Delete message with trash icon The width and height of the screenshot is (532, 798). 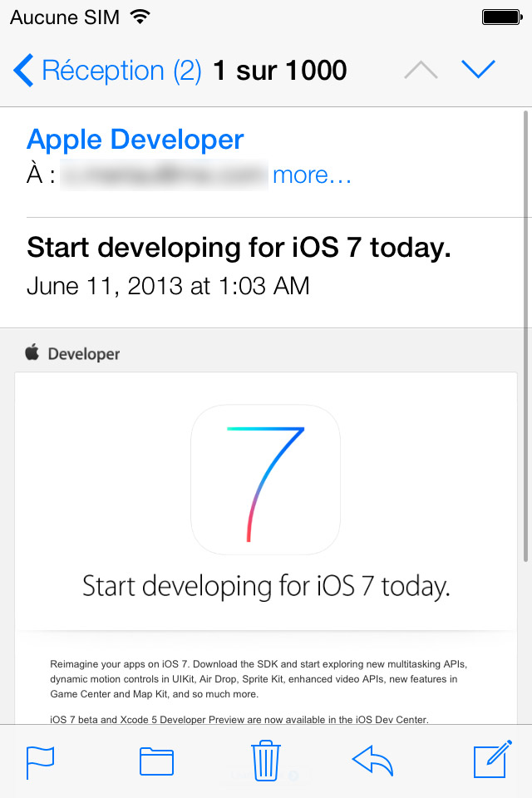[x=266, y=761]
